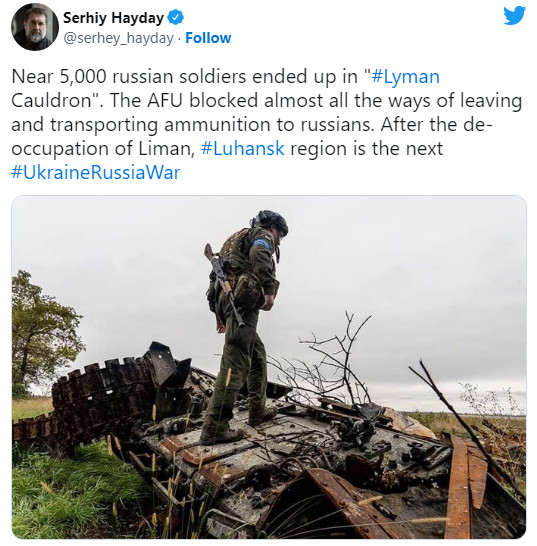The height and width of the screenshot is (546, 537).
Task: Open Serhiy Hayday's profile avatar
Action: pyautogui.click(x=34, y=27)
